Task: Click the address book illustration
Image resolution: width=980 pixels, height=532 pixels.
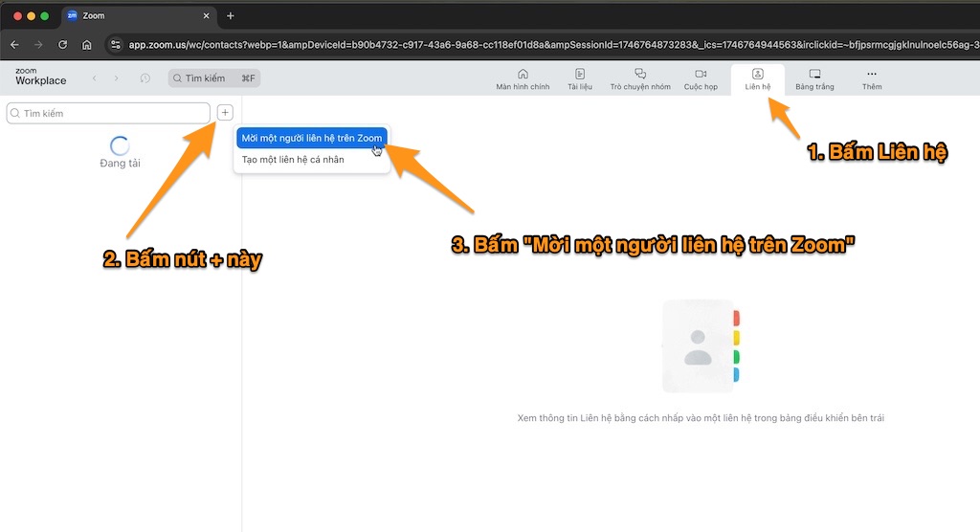Action: point(701,346)
